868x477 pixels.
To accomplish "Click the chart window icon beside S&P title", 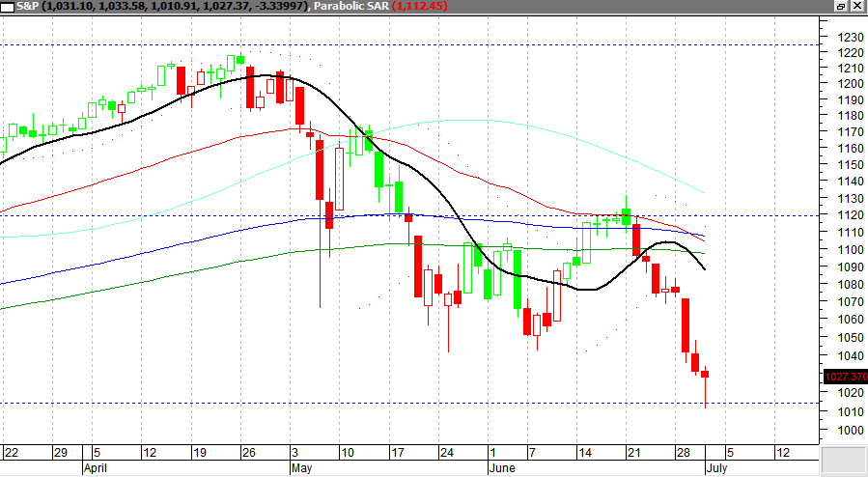I will click(x=7, y=7).
